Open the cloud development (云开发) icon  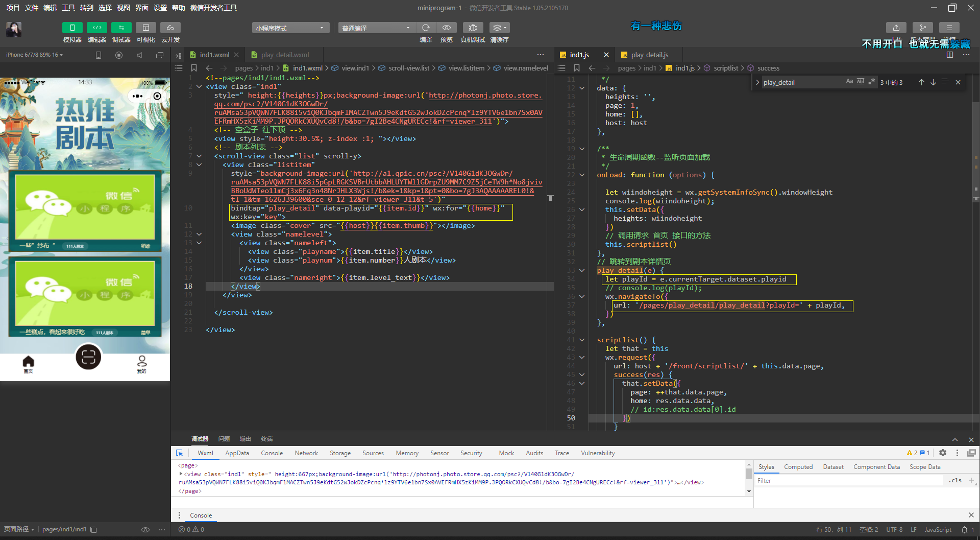point(170,28)
